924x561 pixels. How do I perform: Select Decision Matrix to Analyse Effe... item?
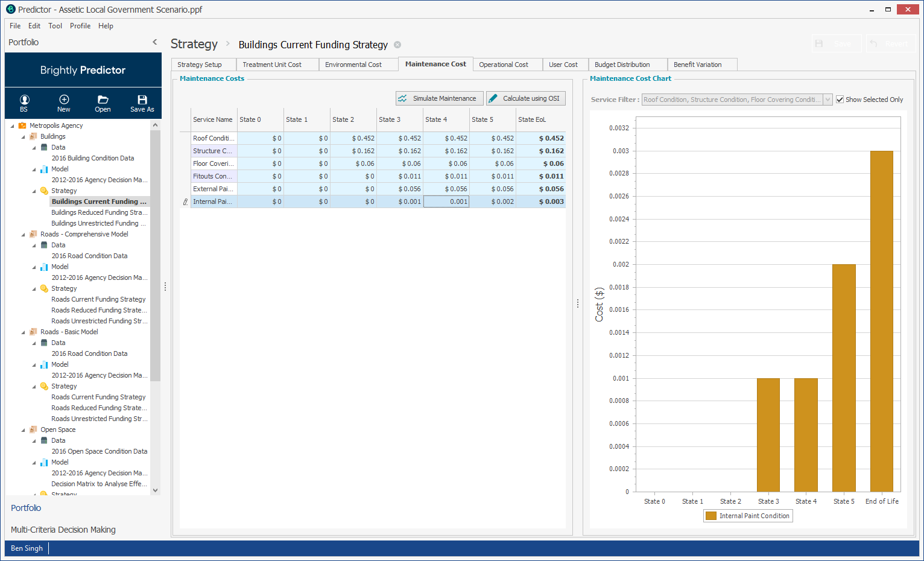[99, 484]
